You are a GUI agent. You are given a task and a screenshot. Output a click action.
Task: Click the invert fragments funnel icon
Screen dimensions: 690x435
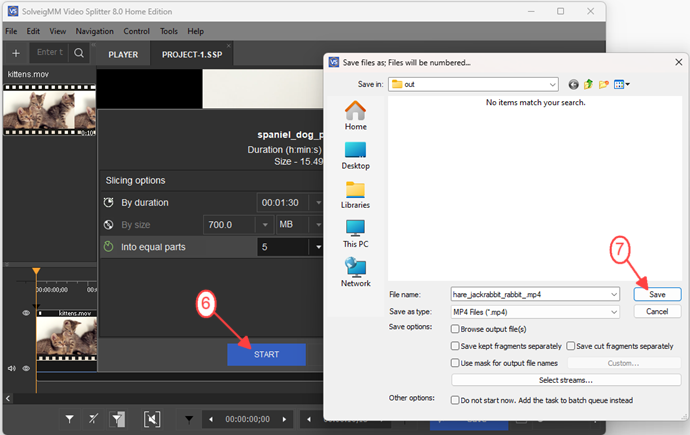(117, 419)
